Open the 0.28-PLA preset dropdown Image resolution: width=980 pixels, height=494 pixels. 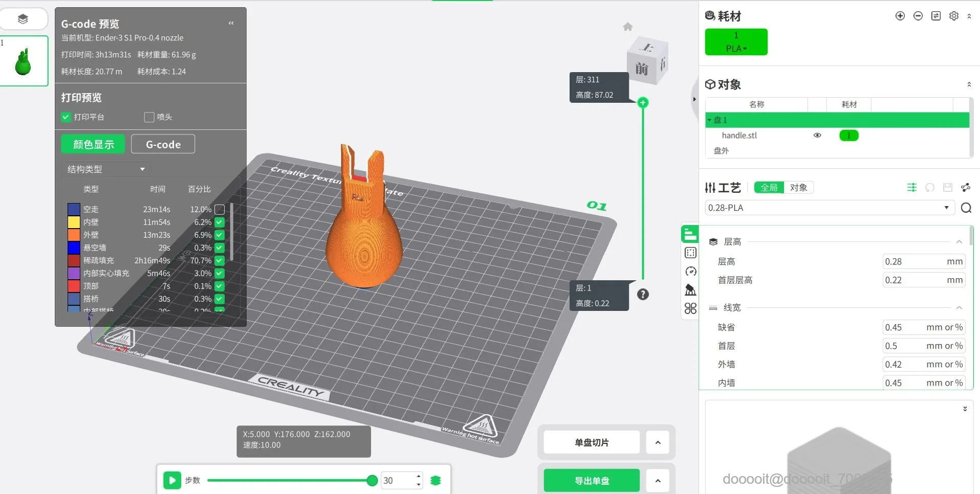[x=830, y=208]
